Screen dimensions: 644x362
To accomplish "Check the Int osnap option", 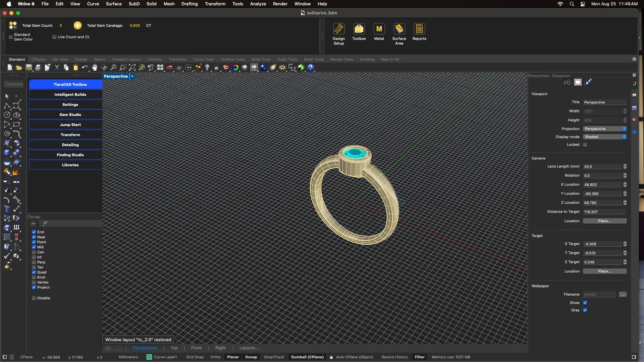I will click(x=34, y=257).
